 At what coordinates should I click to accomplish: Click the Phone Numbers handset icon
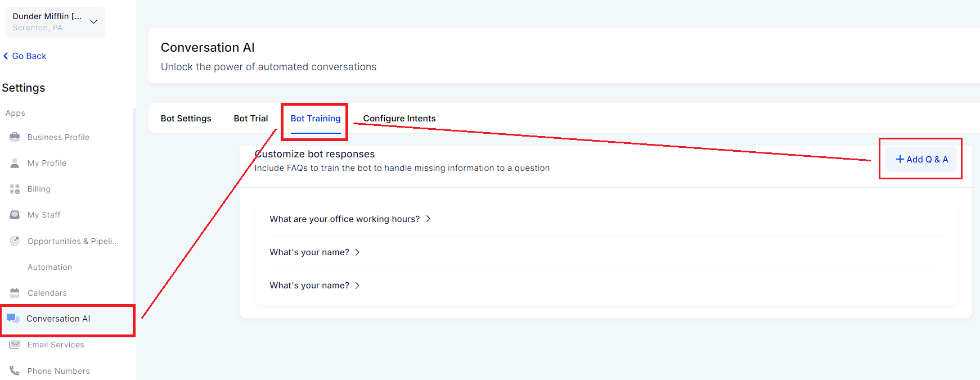point(15,370)
